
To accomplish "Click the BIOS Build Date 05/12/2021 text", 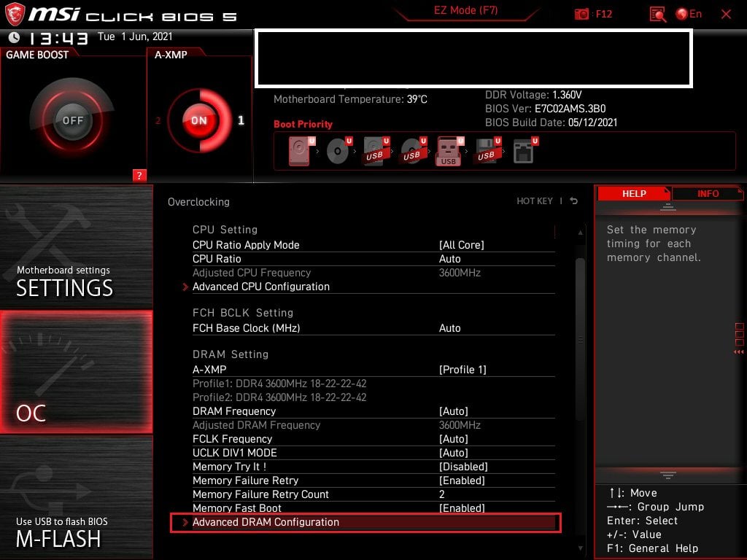I will pos(551,122).
